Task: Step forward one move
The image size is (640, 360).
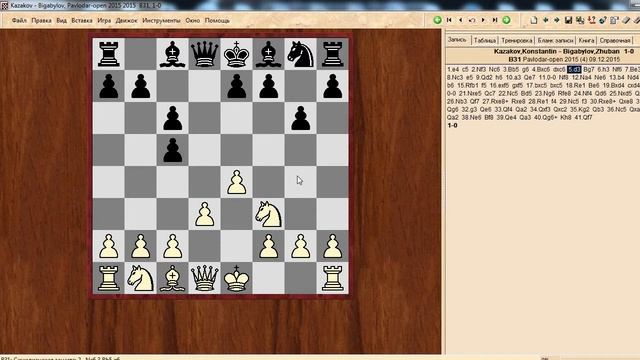Action: pyautogui.click(x=483, y=20)
